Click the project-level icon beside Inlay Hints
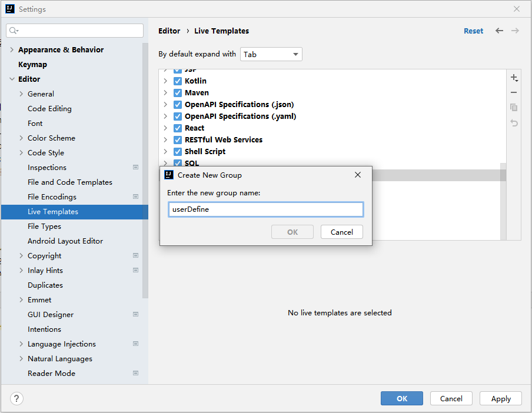This screenshot has height=413, width=532. coord(136,270)
